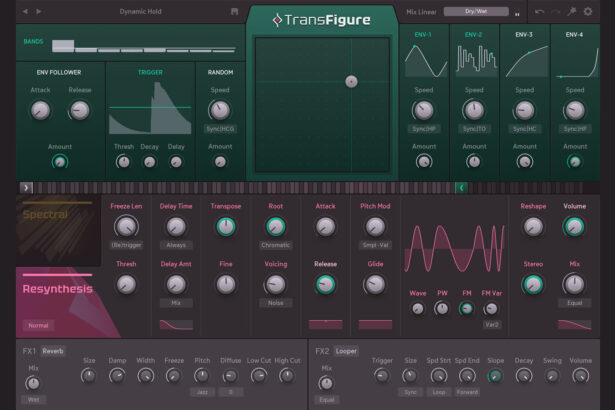
Task: Click the Delay Amt curve shape thumbnail
Action: (x=176, y=324)
